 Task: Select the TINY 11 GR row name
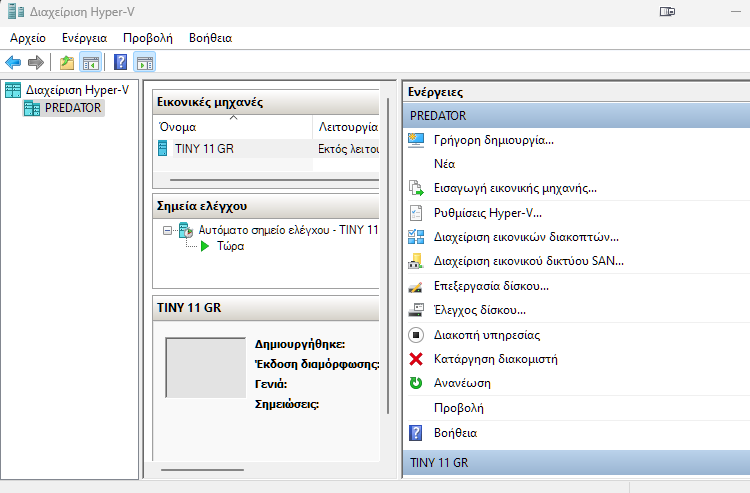point(204,149)
